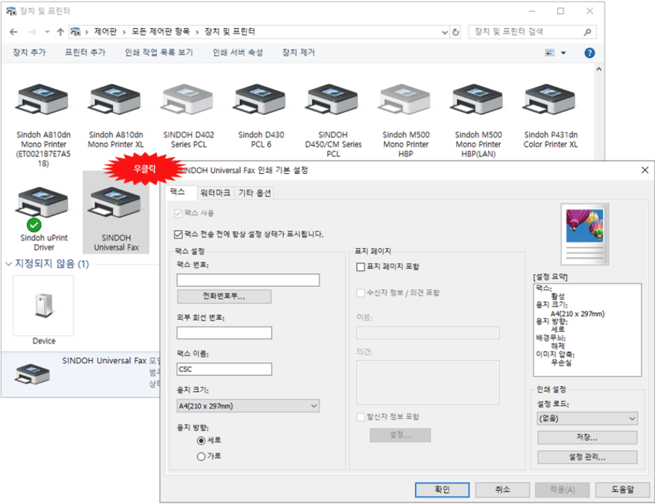Click the search magnifier icon
Screen dimensions: 655x504
click(x=587, y=32)
